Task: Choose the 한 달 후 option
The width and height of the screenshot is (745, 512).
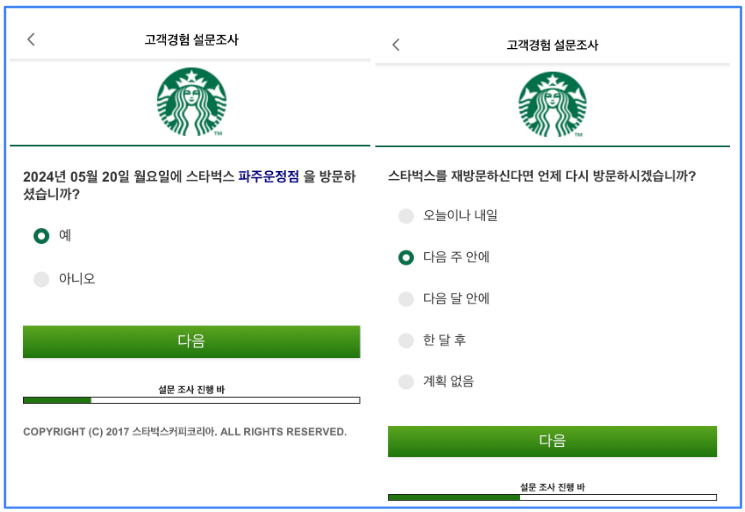Action: pos(406,340)
